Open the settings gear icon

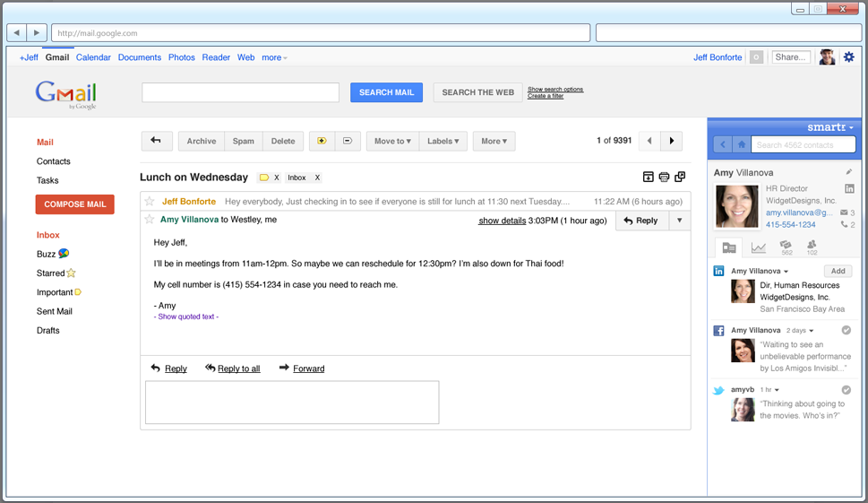[x=848, y=56]
